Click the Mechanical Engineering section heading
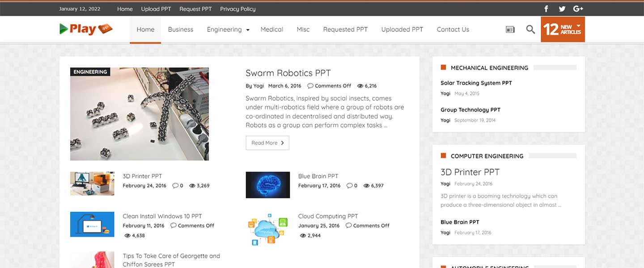This screenshot has width=644, height=268. [x=489, y=68]
